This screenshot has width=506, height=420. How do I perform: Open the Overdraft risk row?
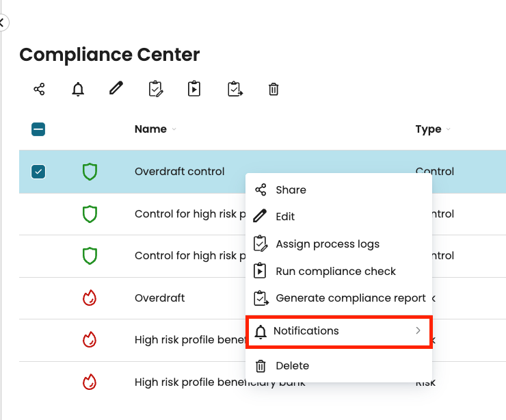pyautogui.click(x=160, y=298)
